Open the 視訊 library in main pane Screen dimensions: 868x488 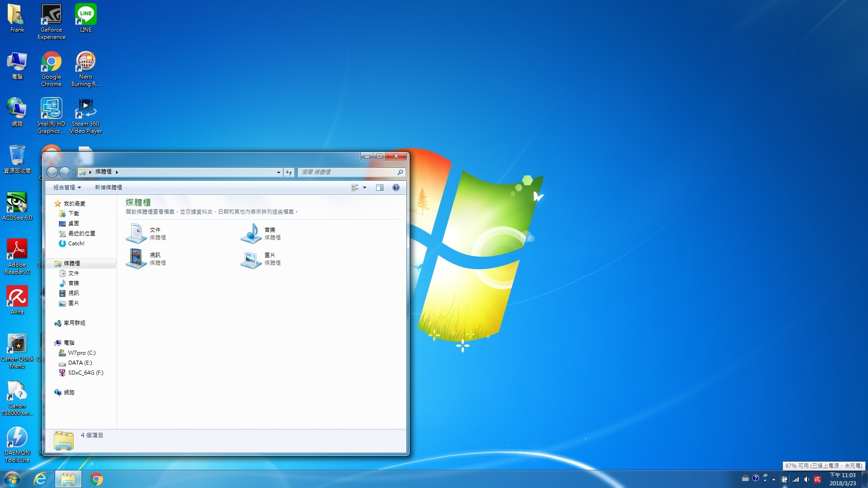tap(146, 258)
